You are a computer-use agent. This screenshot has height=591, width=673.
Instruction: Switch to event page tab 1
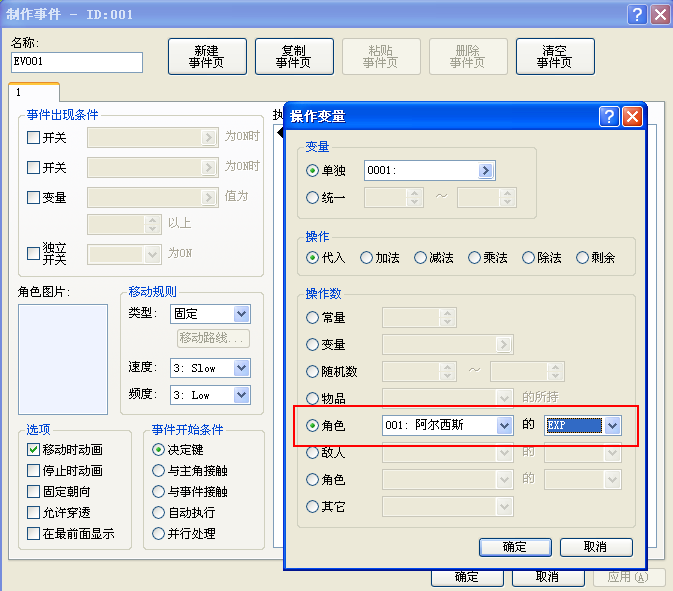click(x=33, y=92)
